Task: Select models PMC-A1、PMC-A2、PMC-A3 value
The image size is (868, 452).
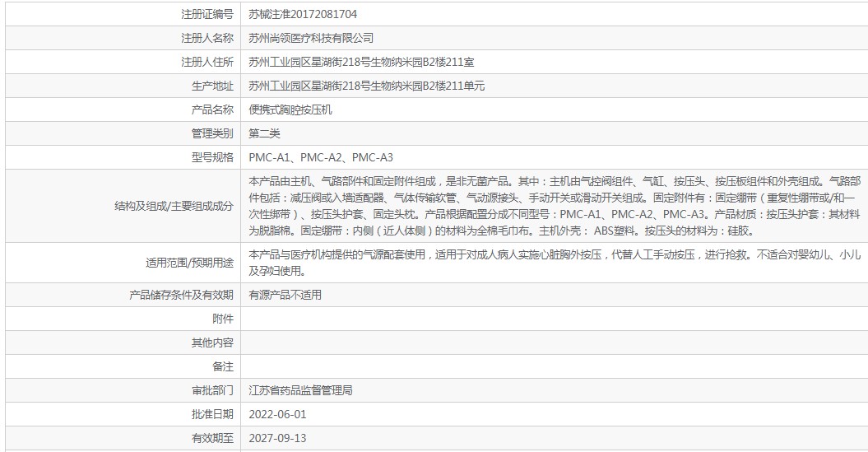Action: (321, 157)
